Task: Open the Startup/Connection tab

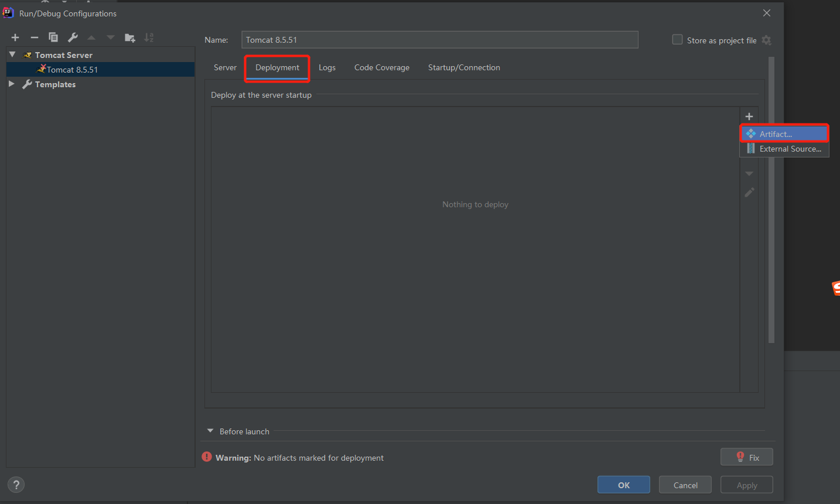Action: click(464, 67)
